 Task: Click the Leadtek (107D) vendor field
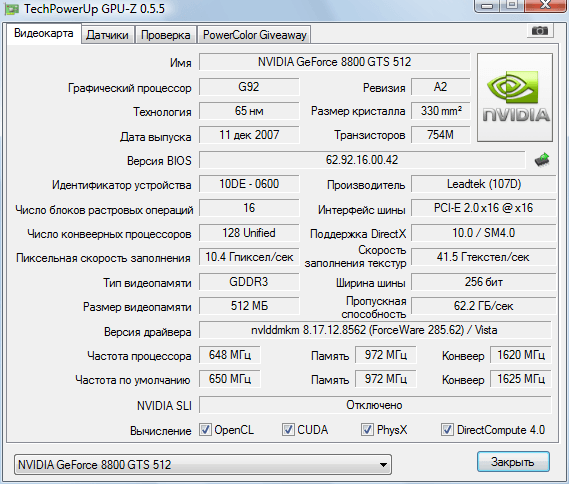(x=483, y=184)
